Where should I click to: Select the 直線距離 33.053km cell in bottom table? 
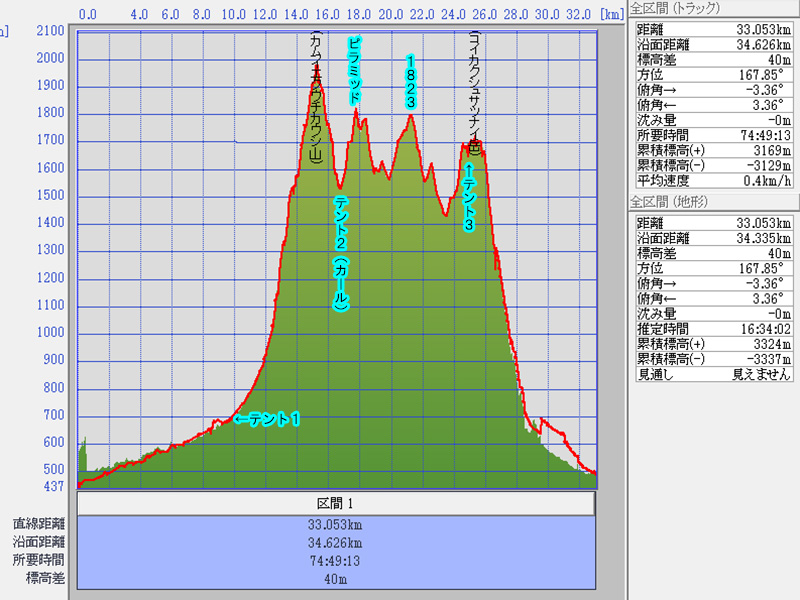click(337, 523)
